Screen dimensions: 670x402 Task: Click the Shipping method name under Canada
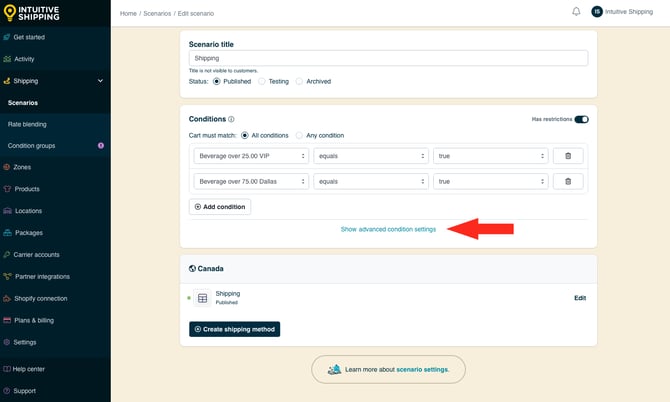click(x=228, y=293)
